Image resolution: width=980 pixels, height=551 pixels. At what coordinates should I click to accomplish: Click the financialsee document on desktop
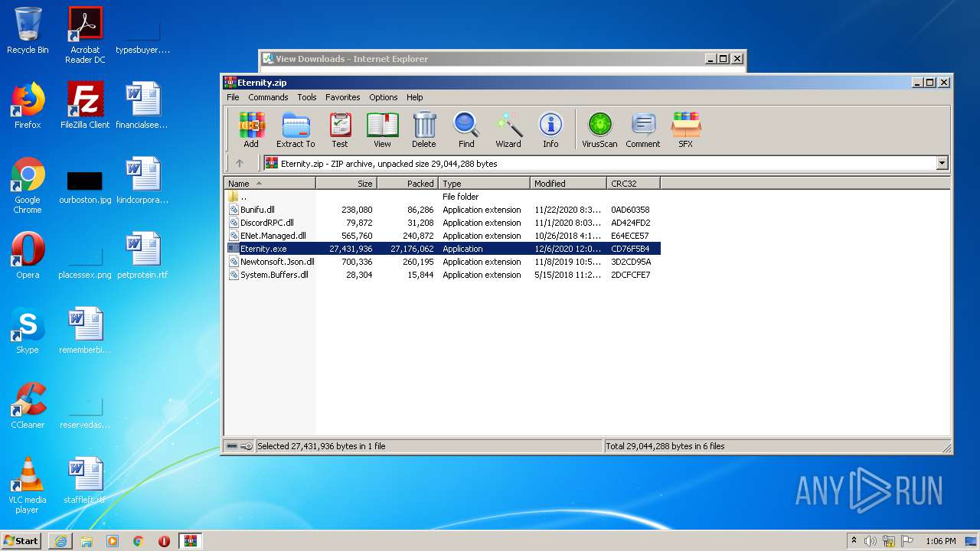[x=142, y=106]
